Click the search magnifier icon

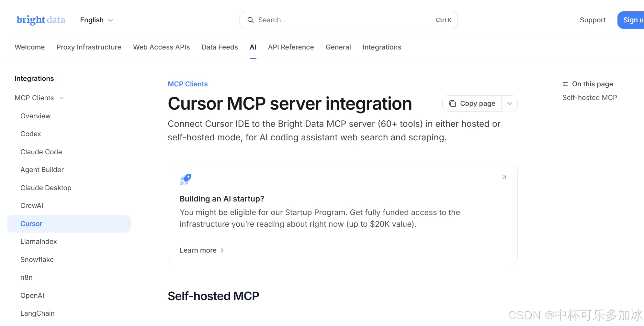coord(251,20)
